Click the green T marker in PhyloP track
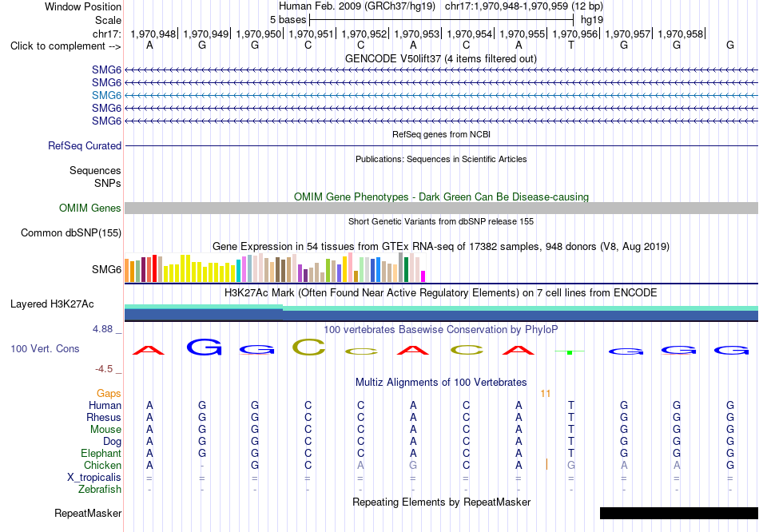This screenshot has width=759, height=532. coord(570,352)
